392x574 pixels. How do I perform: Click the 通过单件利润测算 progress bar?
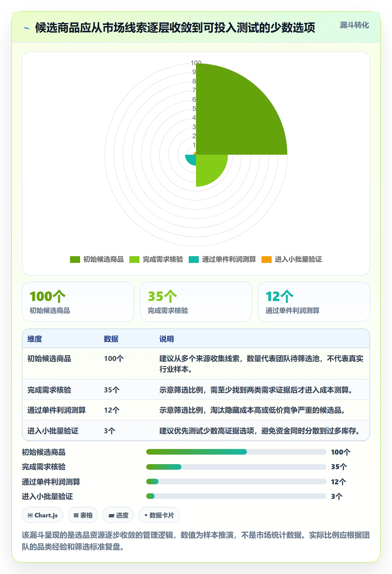tap(236, 482)
